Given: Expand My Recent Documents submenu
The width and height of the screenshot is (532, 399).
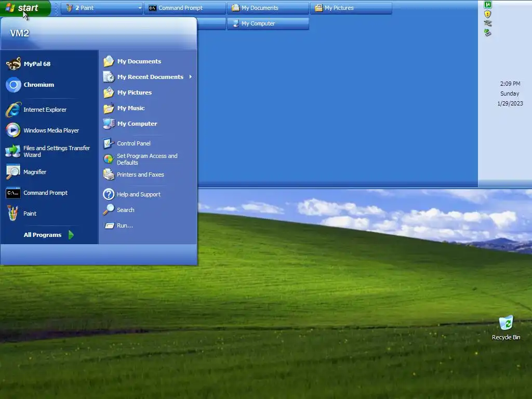Looking at the screenshot, I should coord(148,77).
